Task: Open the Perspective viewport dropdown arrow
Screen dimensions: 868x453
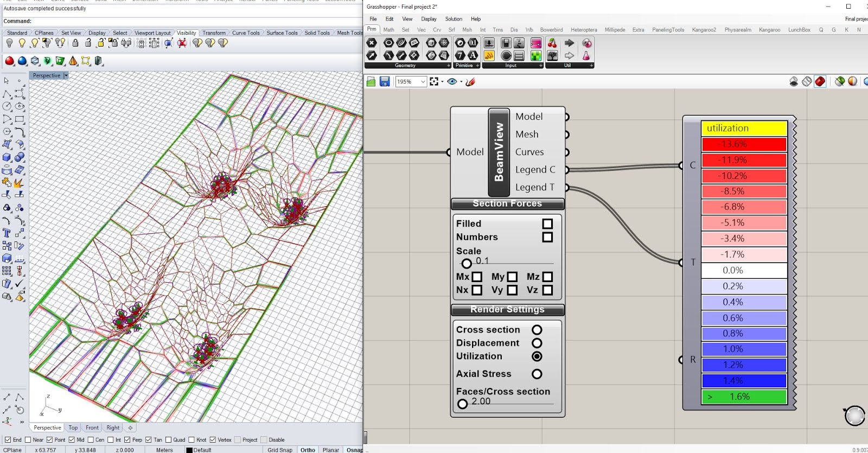Action: 66,75
